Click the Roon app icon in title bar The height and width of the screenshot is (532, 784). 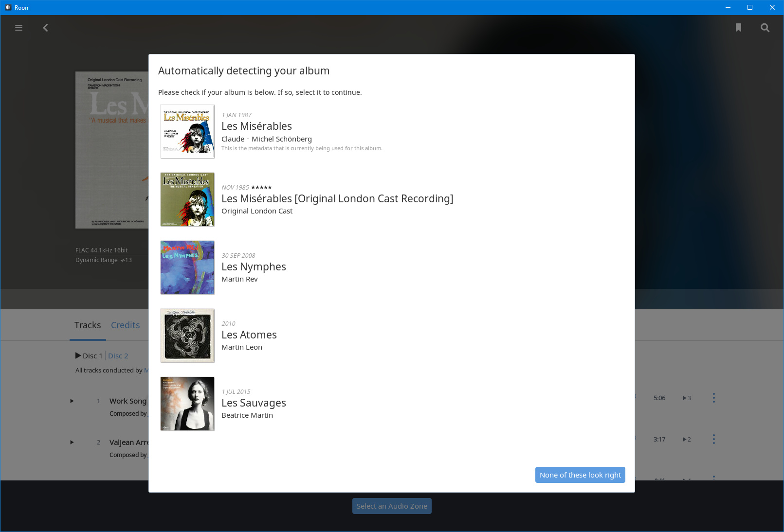(x=8, y=7)
